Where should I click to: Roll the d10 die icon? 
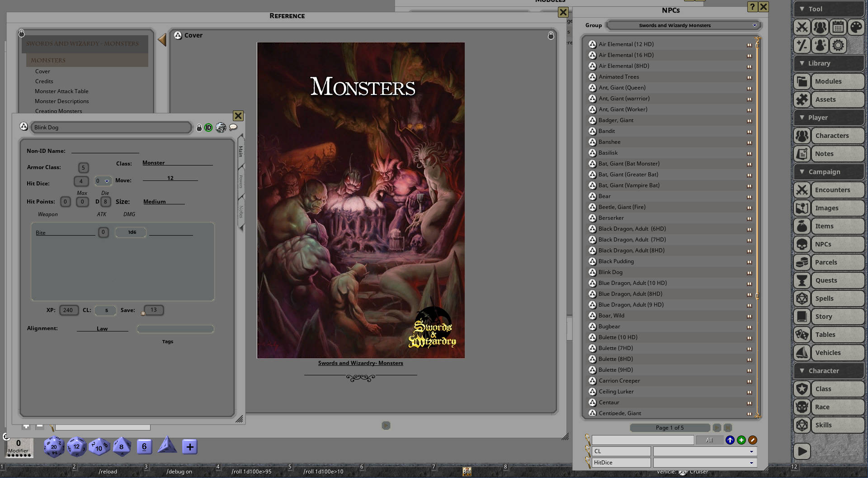[99, 447]
